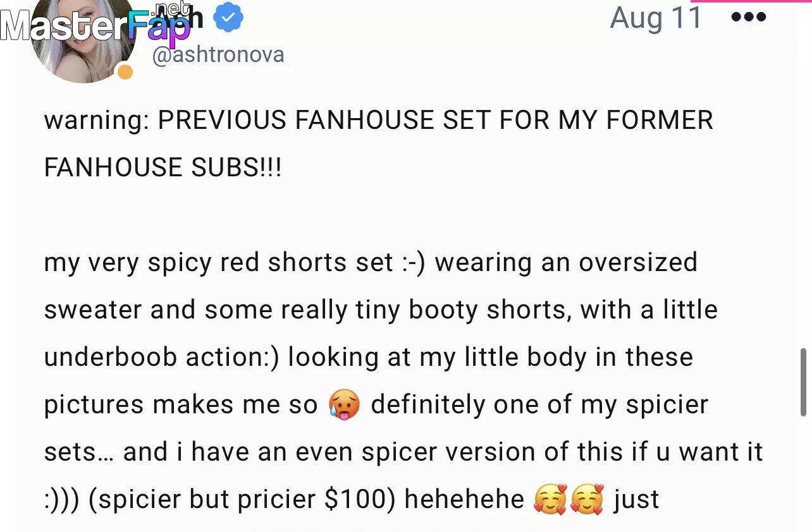
Task: Open the @ashtronova profile handle
Action: point(218,55)
